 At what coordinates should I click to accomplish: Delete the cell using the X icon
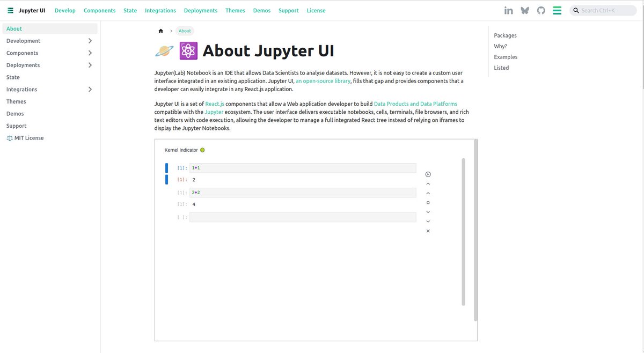click(428, 230)
